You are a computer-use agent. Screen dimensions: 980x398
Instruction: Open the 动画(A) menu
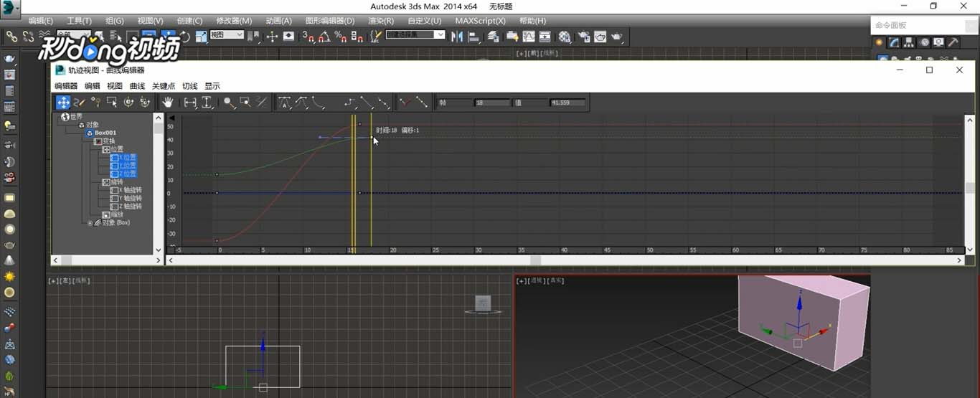click(x=278, y=21)
